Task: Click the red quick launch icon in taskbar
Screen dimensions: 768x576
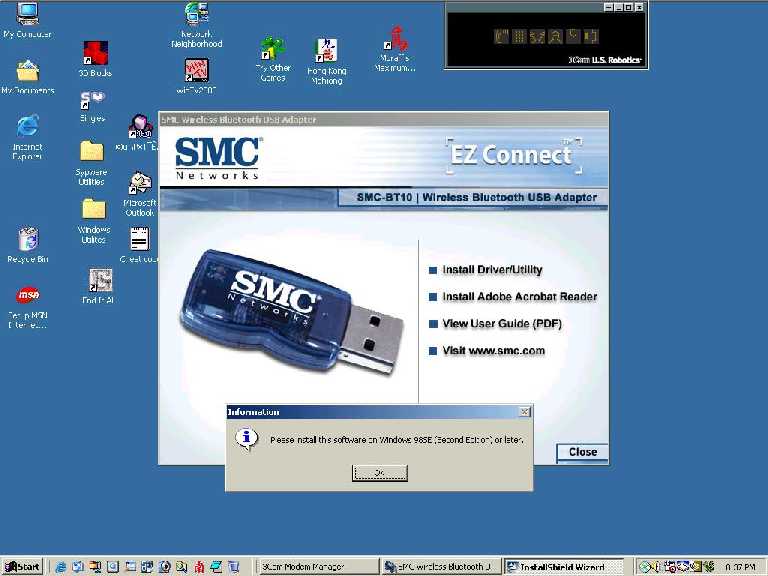Action: pos(199,567)
